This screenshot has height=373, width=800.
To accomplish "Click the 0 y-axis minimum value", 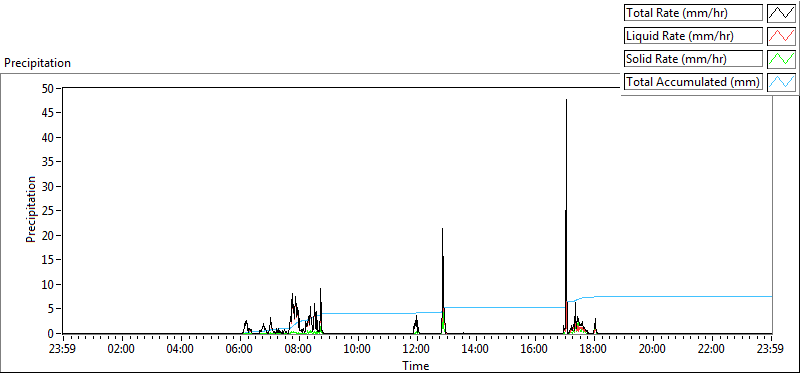I will [x=51, y=333].
